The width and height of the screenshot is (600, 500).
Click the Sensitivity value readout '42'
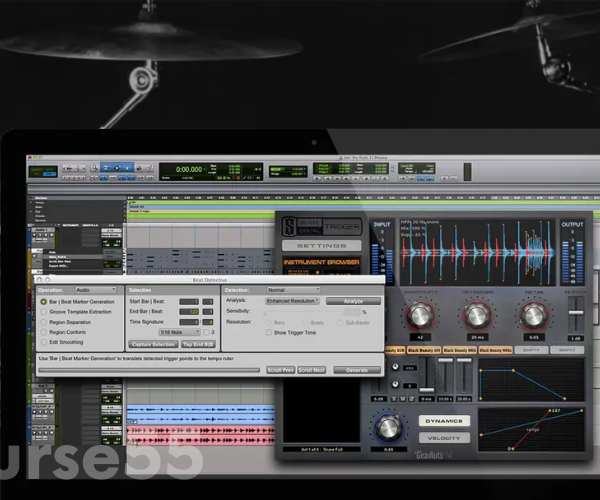420,337
